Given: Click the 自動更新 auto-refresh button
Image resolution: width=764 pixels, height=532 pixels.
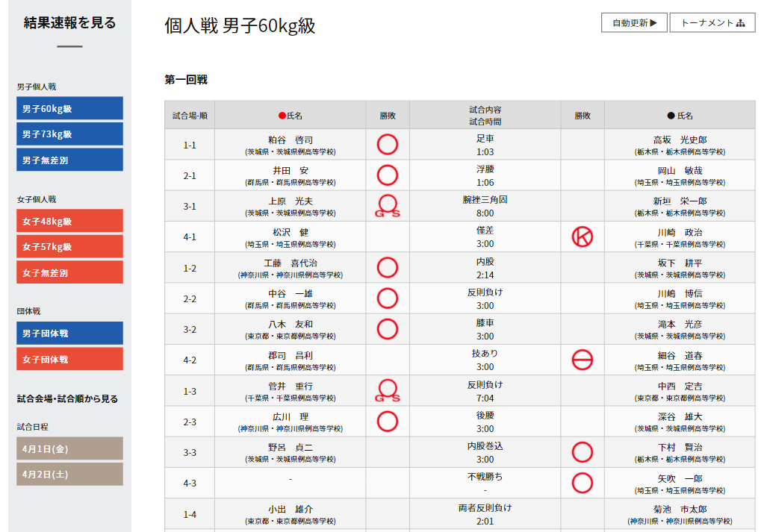Looking at the screenshot, I should click(634, 22).
